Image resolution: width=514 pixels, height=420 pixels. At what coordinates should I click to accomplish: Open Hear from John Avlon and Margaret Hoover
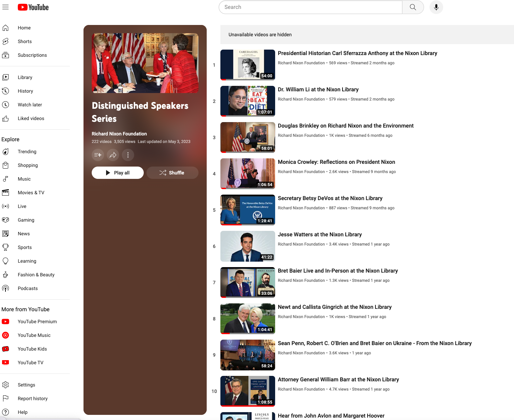[x=331, y=416]
